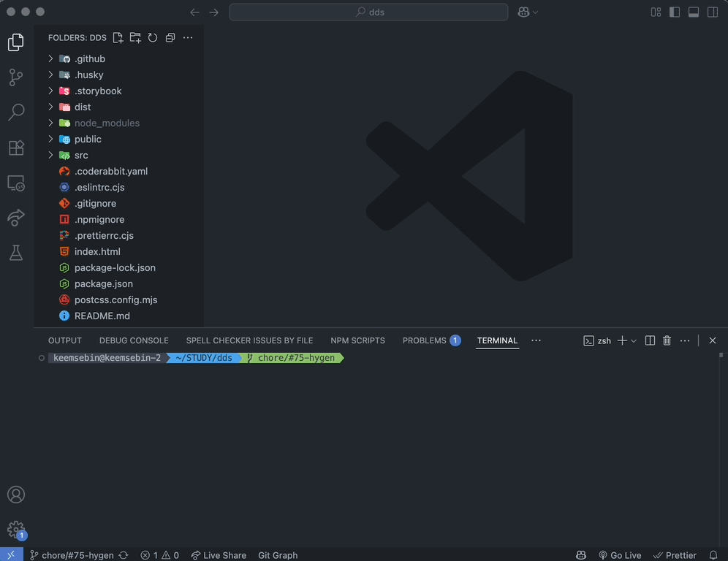Open the Copilot chat menu in title bar

[528, 12]
